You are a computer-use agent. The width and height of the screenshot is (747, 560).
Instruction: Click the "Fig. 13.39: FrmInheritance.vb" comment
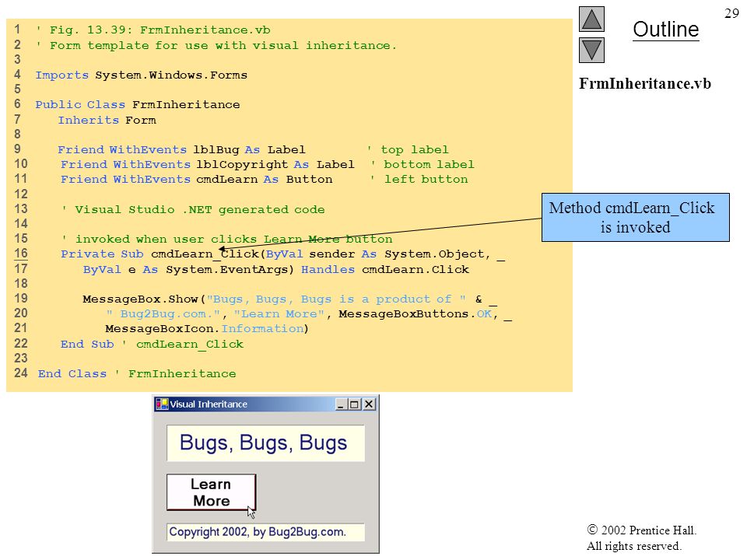153,30
